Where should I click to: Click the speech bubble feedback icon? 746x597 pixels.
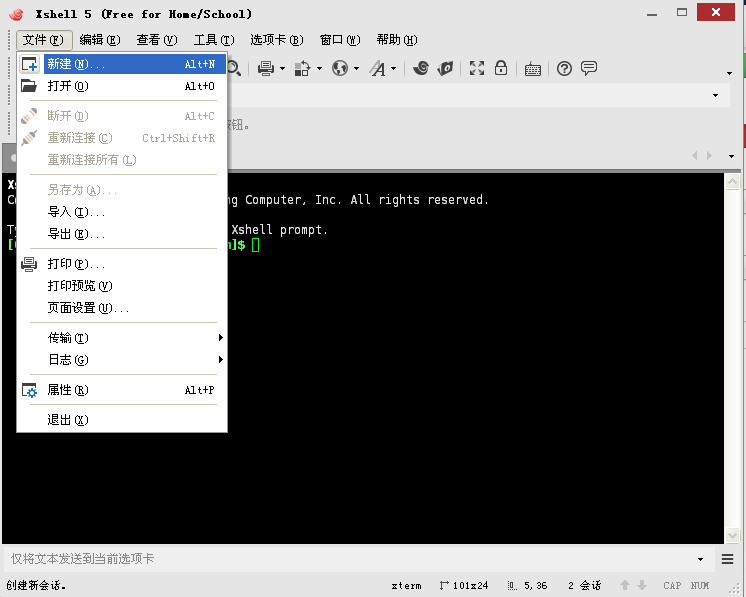tap(589, 69)
